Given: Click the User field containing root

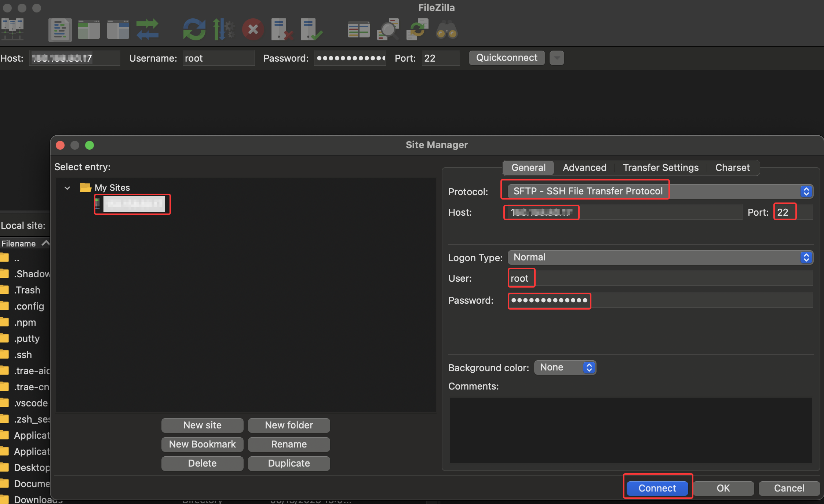Looking at the screenshot, I should pyautogui.click(x=660, y=278).
